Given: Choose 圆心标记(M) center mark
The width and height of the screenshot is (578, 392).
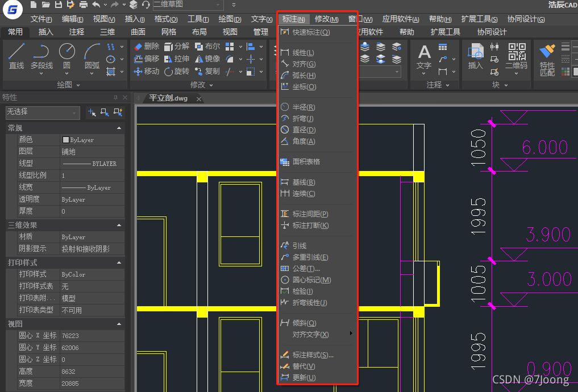Looking at the screenshot, I should coord(318,280).
